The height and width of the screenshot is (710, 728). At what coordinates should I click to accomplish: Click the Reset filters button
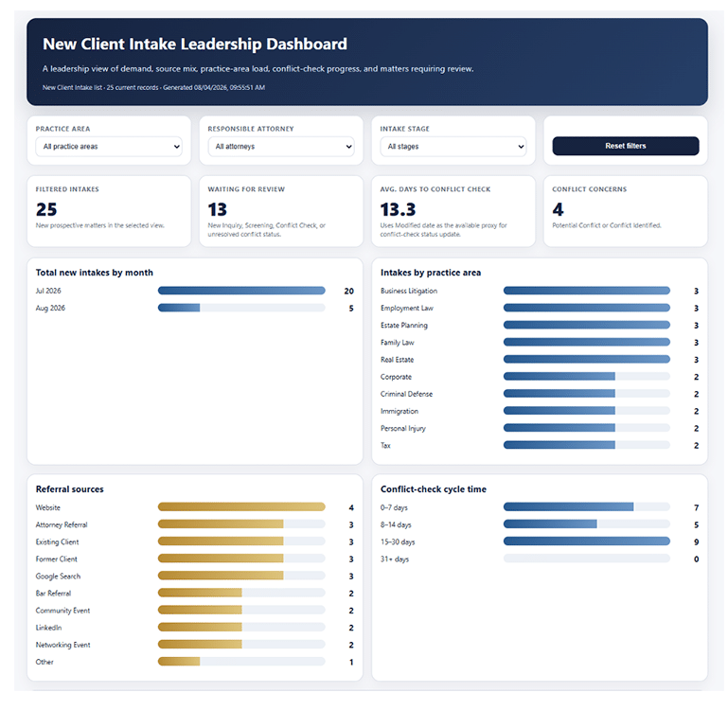tap(626, 146)
